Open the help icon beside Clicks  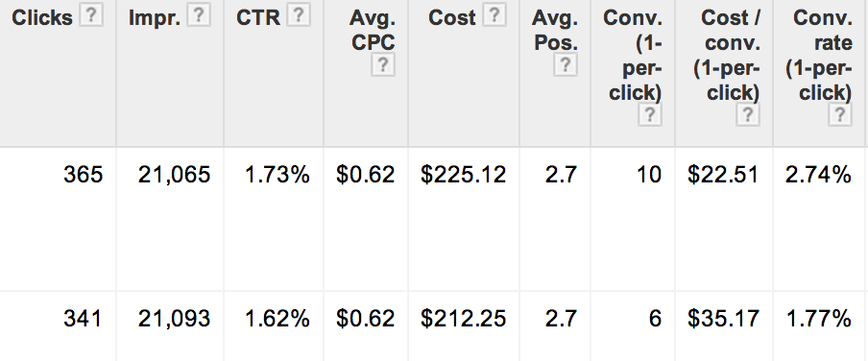coord(91,16)
